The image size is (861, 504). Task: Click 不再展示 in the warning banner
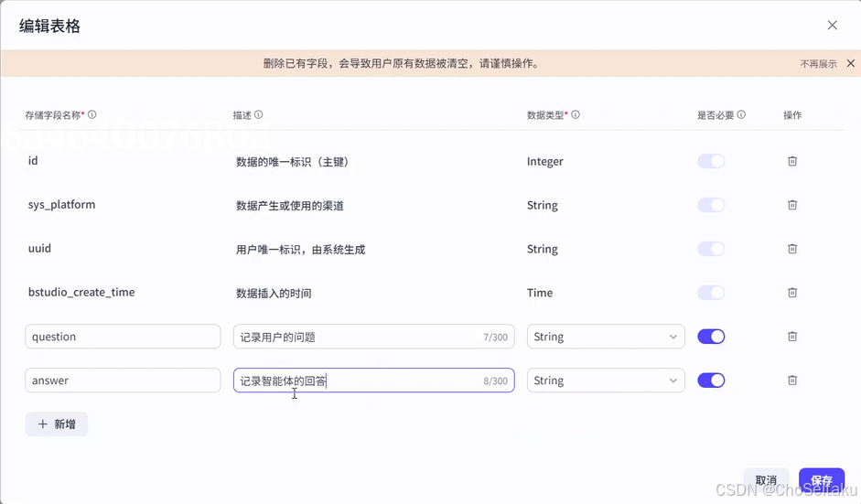coord(818,64)
